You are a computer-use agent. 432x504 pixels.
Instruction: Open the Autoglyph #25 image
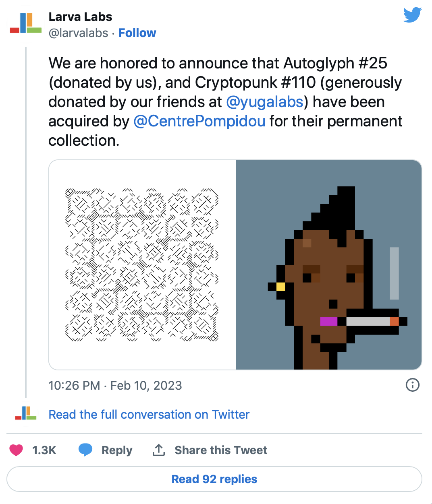click(x=142, y=265)
